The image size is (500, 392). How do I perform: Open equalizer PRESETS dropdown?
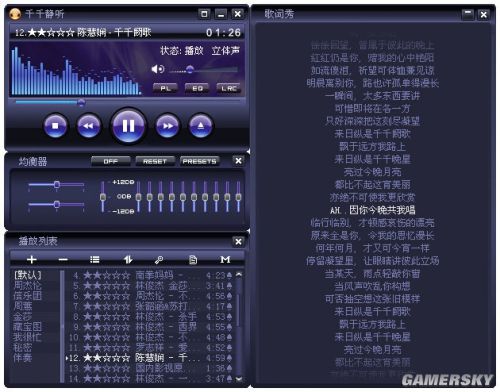(200, 161)
